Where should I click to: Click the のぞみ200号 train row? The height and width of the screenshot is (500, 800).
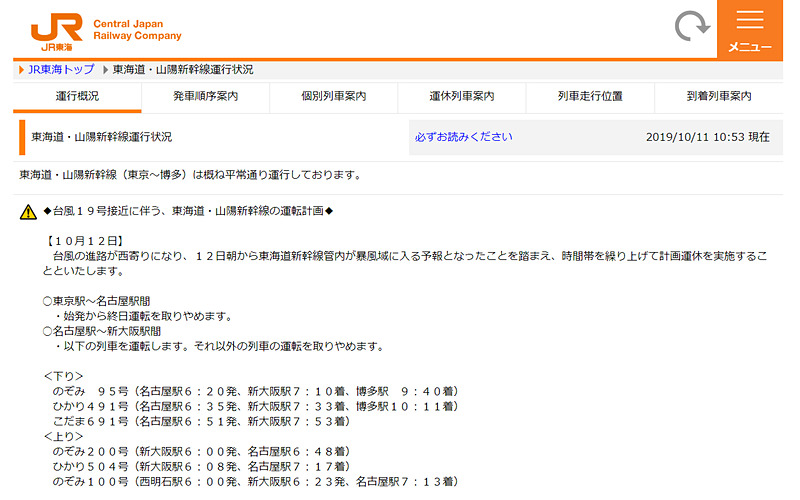pyautogui.click(x=202, y=452)
